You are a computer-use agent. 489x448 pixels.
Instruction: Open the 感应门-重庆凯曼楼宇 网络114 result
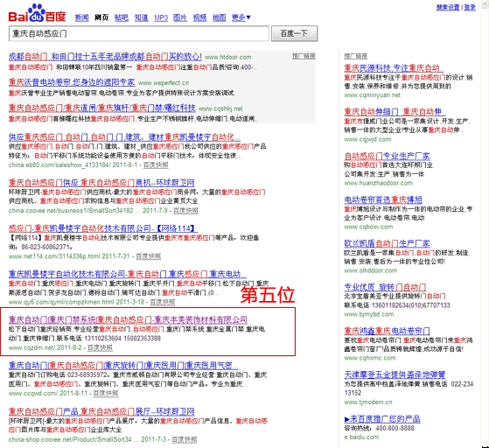[x=103, y=228]
